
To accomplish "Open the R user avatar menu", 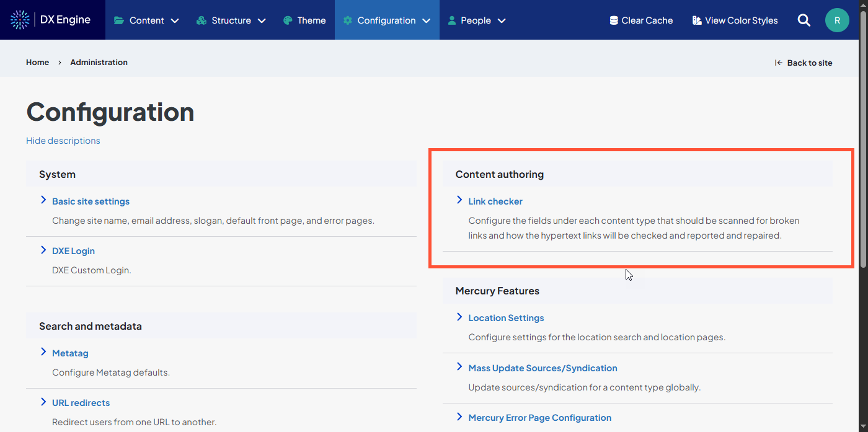I will coord(837,20).
